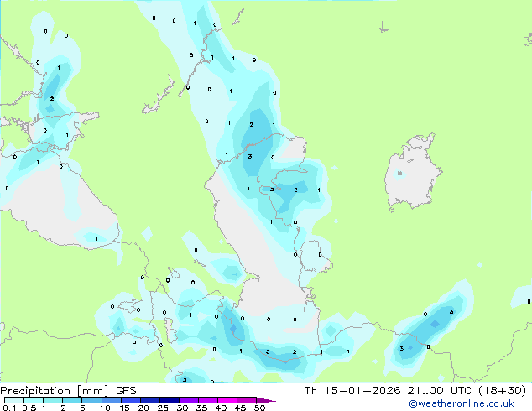This screenshot has width=532, height=411.
Task: Pick the 15–20 mm legend swatch
Action: (130, 400)
